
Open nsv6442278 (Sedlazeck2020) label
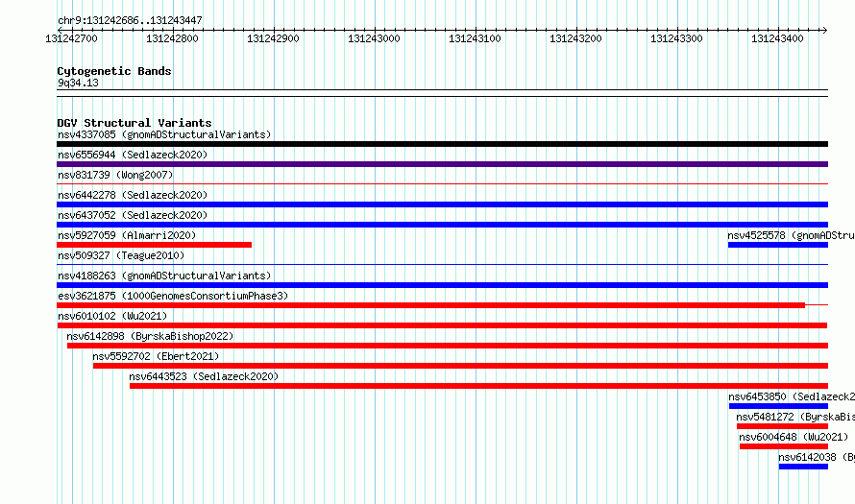[133, 195]
